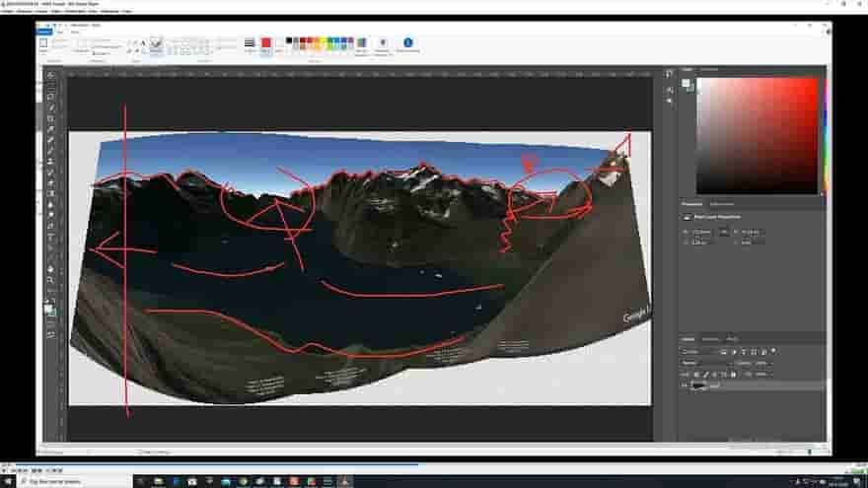
Task: Expand the Size line thickness dropdown
Action: [249, 45]
